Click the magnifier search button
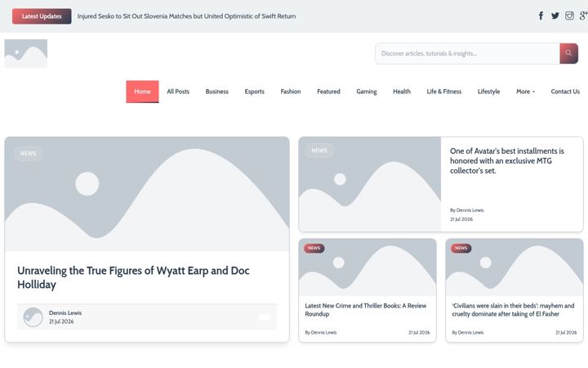 [568, 53]
